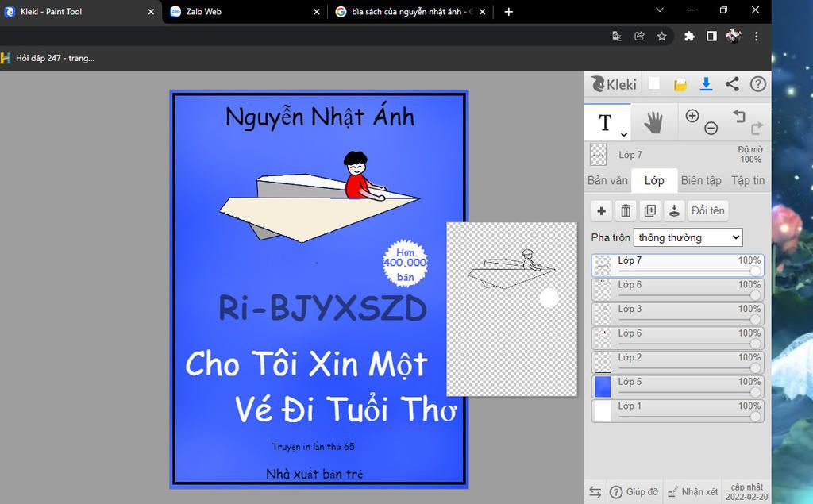This screenshot has width=813, height=504.
Task: Click the blue thumbnail of Lớp 5
Action: pyautogui.click(x=603, y=387)
